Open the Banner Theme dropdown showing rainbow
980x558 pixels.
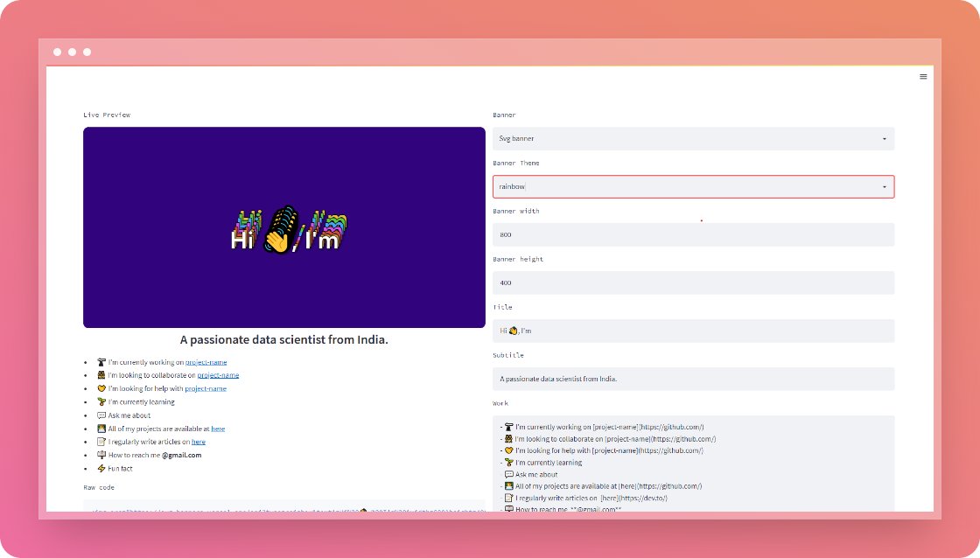point(693,187)
